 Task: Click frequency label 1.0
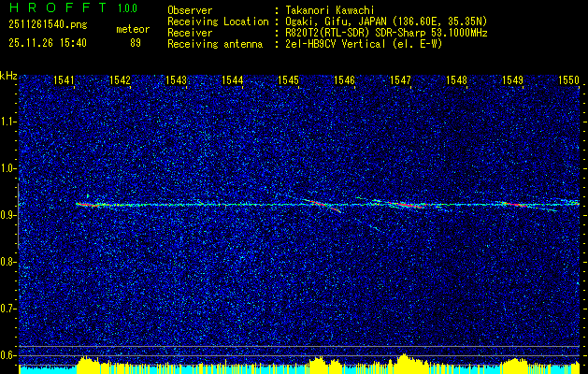(7, 168)
